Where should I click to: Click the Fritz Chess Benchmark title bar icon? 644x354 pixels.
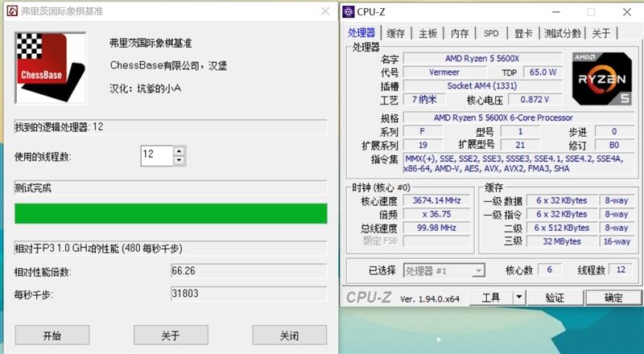[12, 11]
